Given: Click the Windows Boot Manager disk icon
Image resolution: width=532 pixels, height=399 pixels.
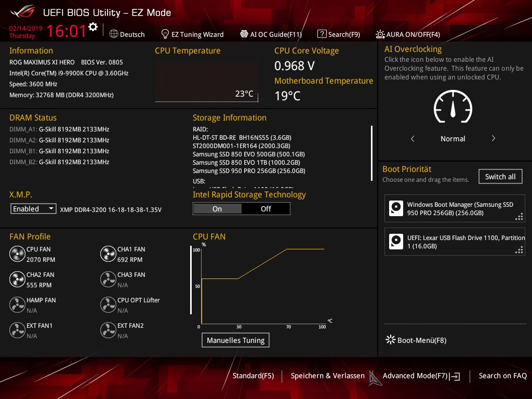Looking at the screenshot, I should pos(396,208).
